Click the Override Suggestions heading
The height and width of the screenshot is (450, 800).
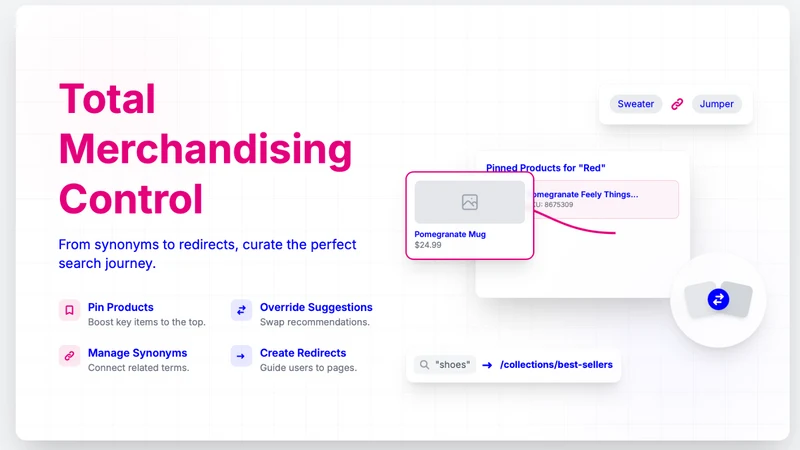pyautogui.click(x=316, y=307)
